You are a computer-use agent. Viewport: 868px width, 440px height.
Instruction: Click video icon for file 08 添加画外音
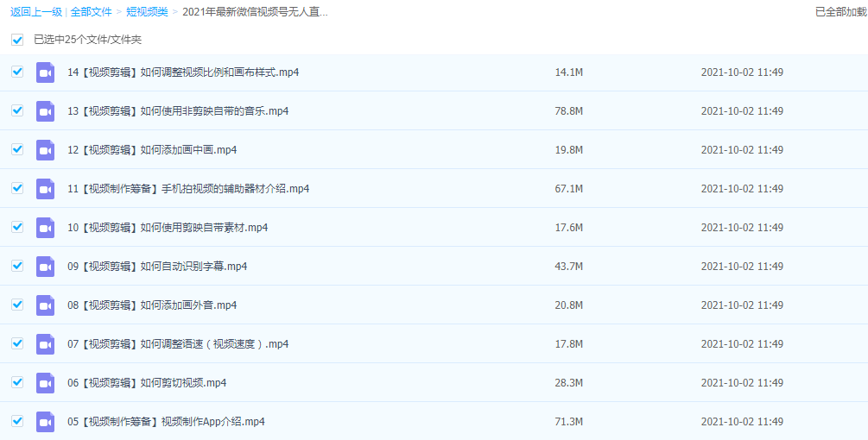[45, 305]
